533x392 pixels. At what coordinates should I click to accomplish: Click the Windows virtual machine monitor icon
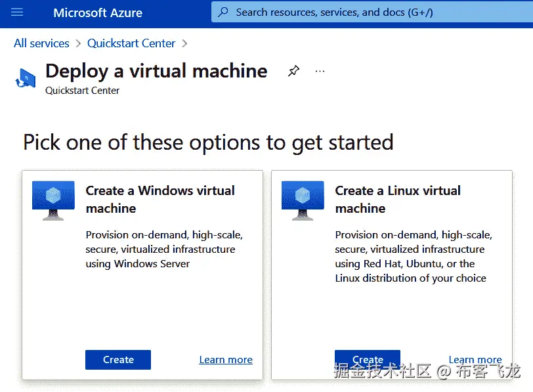[53, 200]
